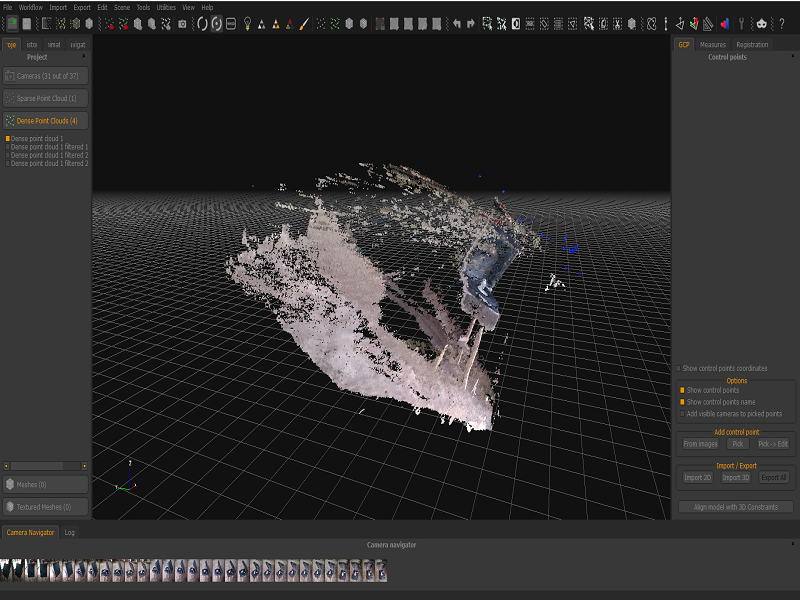Click the scissors-in-dashed-box cut selection icon
This screenshot has width=800, height=600.
(617, 23)
